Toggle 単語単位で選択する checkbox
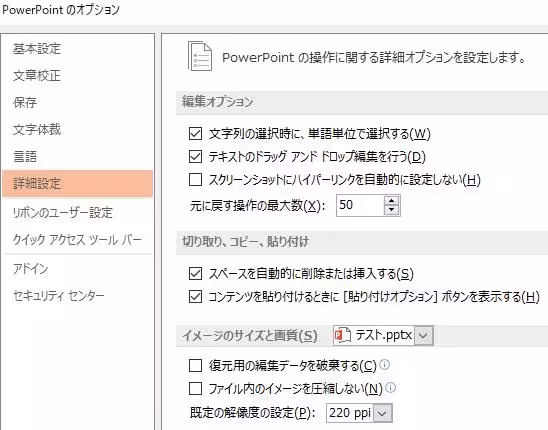This screenshot has width=548, height=430. click(x=195, y=134)
